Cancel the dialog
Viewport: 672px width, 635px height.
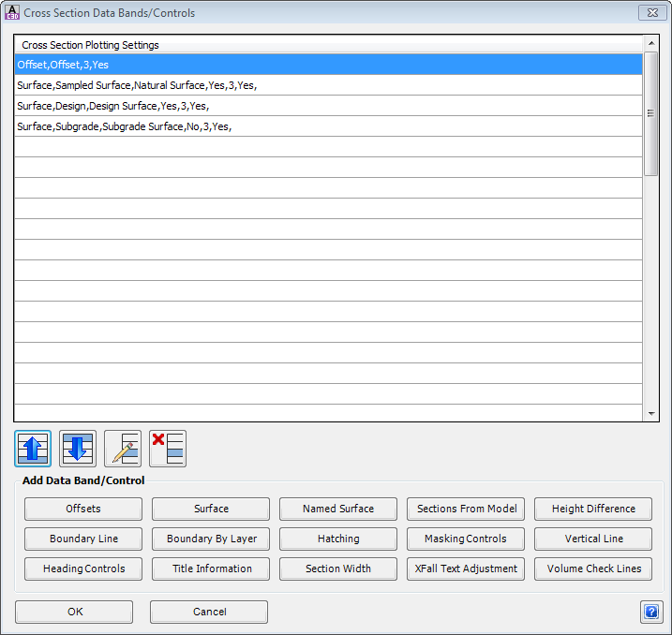click(x=209, y=612)
